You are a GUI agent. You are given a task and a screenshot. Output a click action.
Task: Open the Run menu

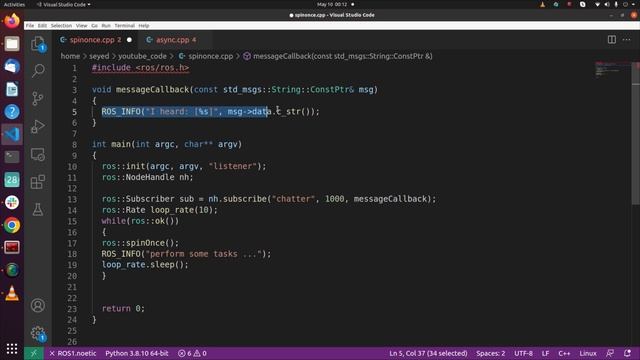tap(106, 26)
